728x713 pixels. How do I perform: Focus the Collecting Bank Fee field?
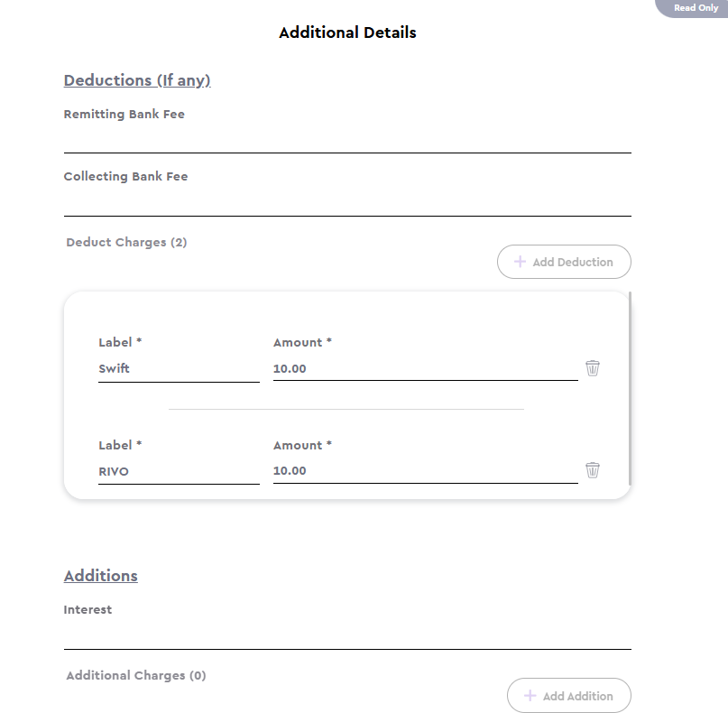347,203
